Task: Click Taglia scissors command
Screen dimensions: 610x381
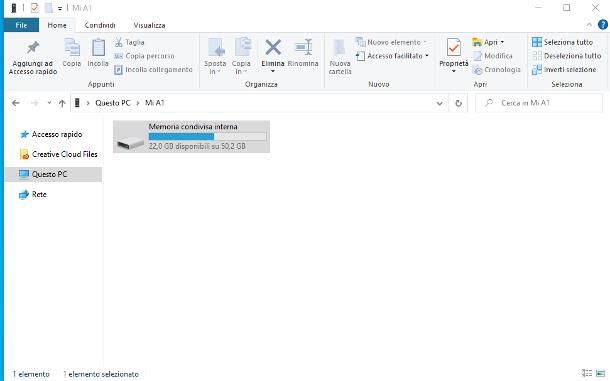Action: click(130, 42)
